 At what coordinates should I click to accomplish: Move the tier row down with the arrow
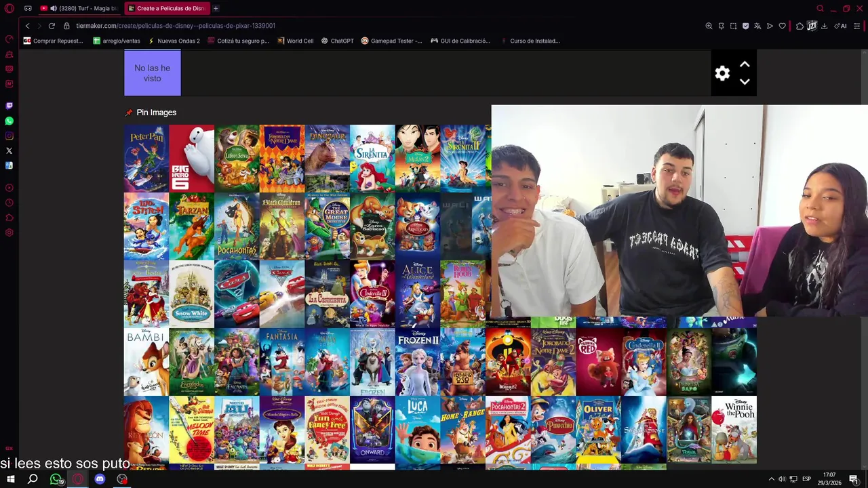coord(745,81)
